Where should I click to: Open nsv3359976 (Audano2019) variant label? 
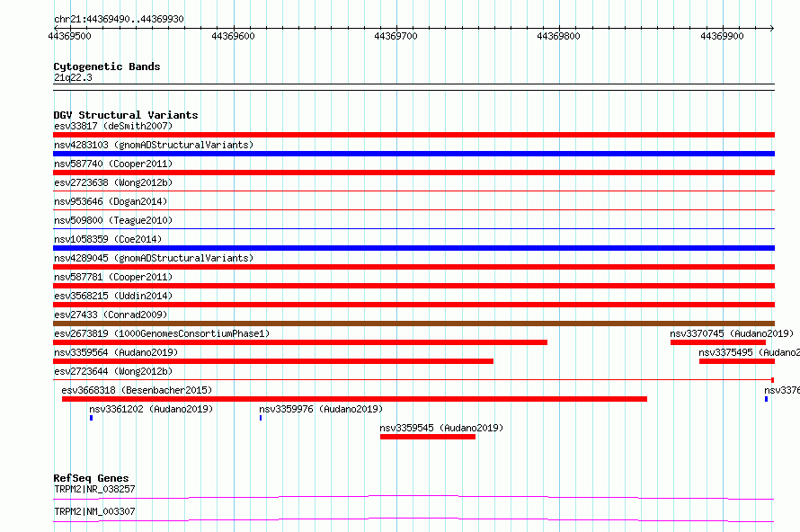pos(321,409)
